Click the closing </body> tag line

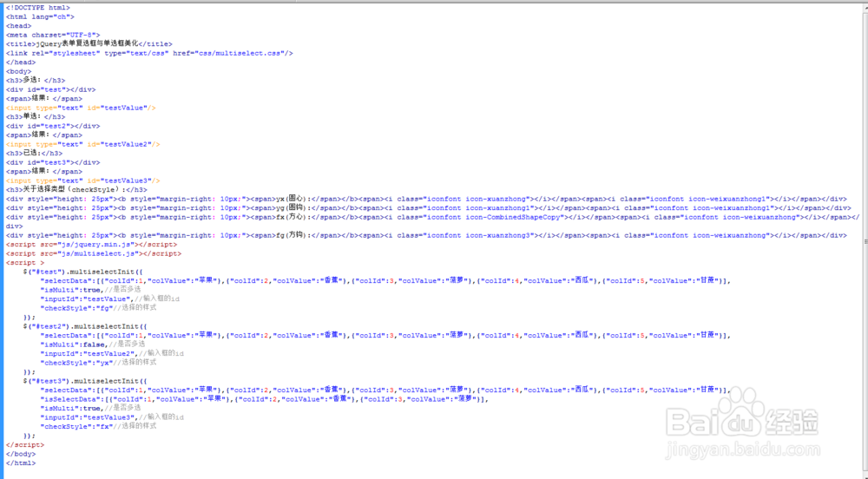[x=21, y=454]
